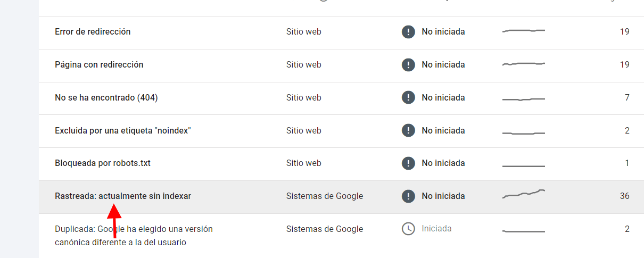
Task: Click trend sparkline in Error de redirección row
Action: [x=524, y=31]
